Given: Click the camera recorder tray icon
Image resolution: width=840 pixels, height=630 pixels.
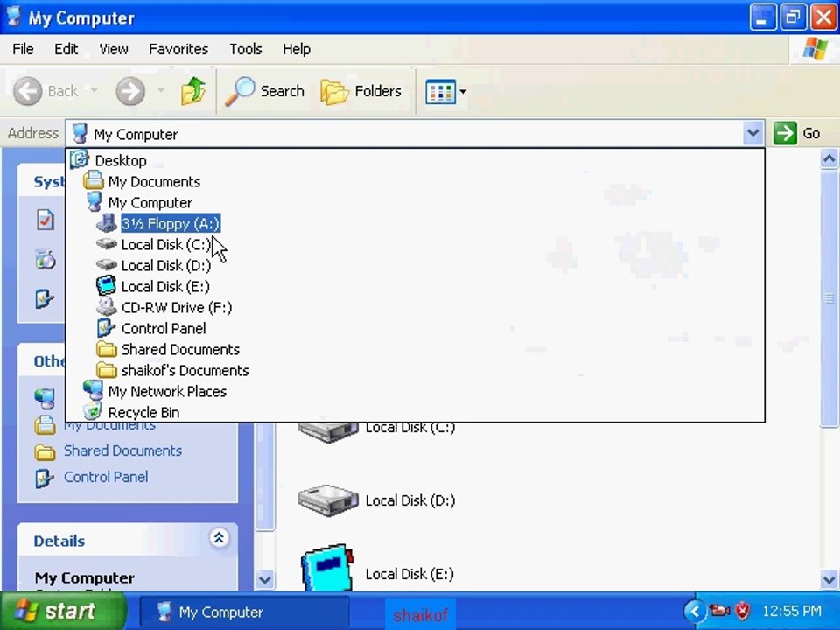Looking at the screenshot, I should pyautogui.click(x=719, y=610).
